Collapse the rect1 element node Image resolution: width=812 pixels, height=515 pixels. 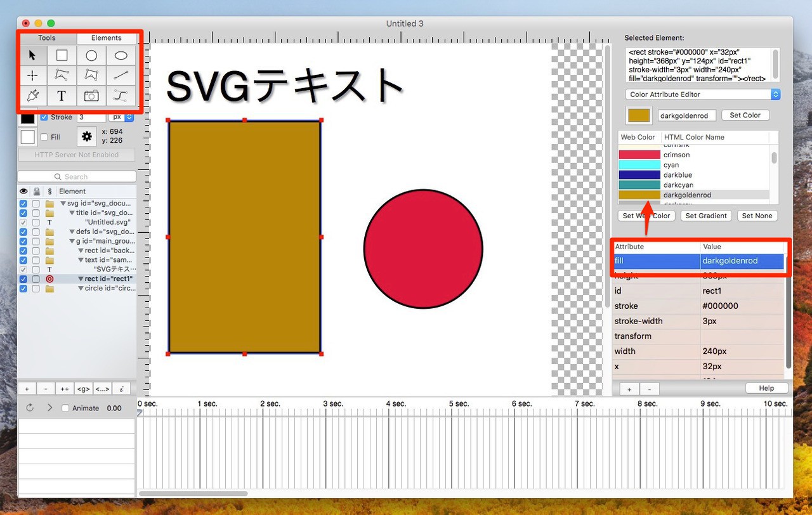(x=81, y=279)
